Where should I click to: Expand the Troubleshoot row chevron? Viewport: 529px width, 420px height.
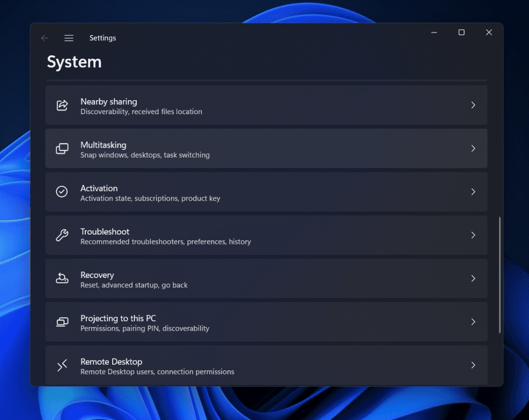(x=473, y=235)
